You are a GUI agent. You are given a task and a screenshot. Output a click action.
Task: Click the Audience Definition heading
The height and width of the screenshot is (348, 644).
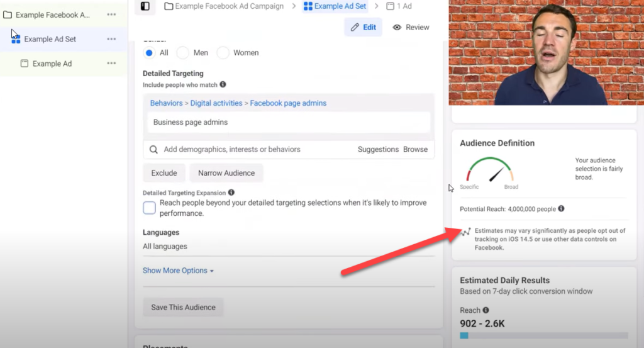tap(497, 143)
